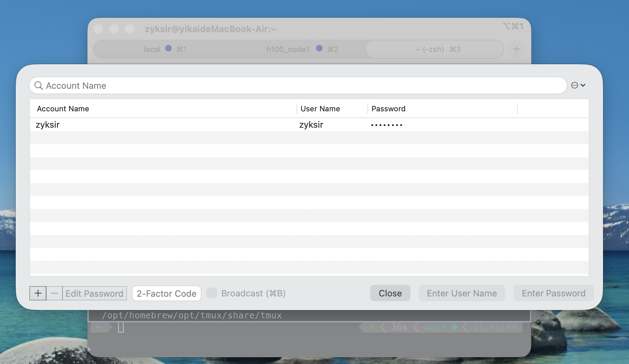Open the 2-Factor Code button

166,293
